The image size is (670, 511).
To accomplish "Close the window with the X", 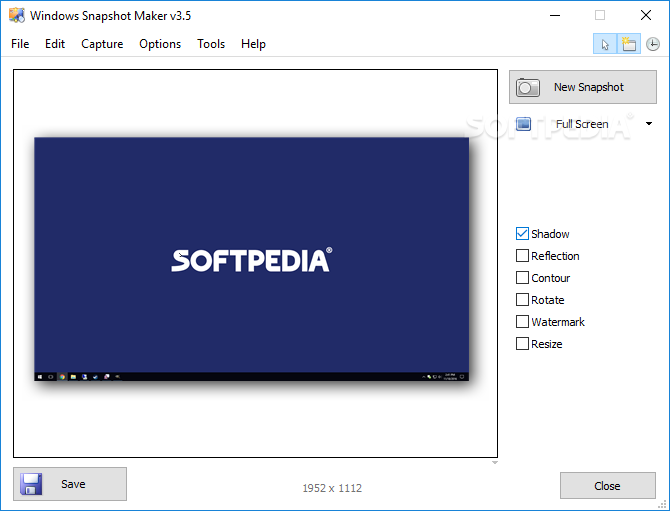I will click(646, 15).
